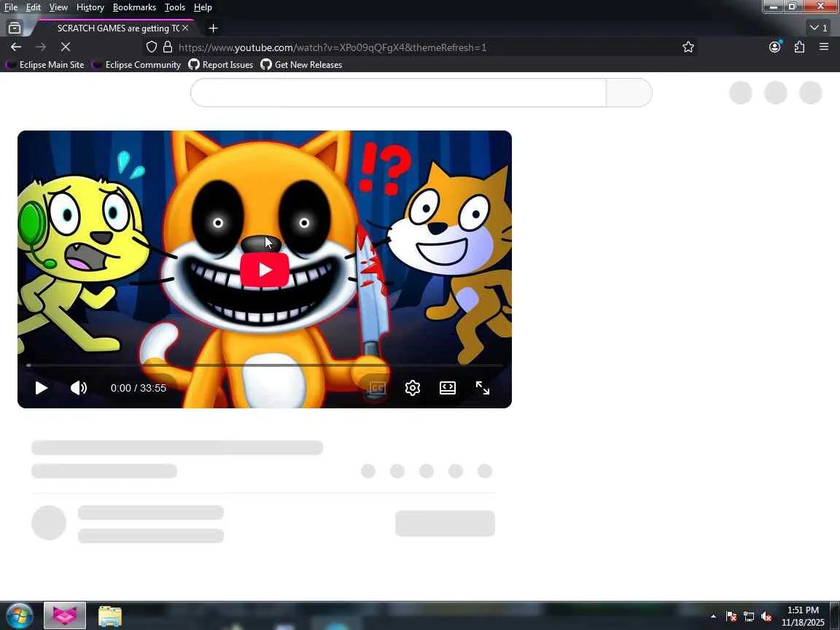Open Eclipse Main Site bookmark
This screenshot has width=840, height=630.
click(45, 65)
